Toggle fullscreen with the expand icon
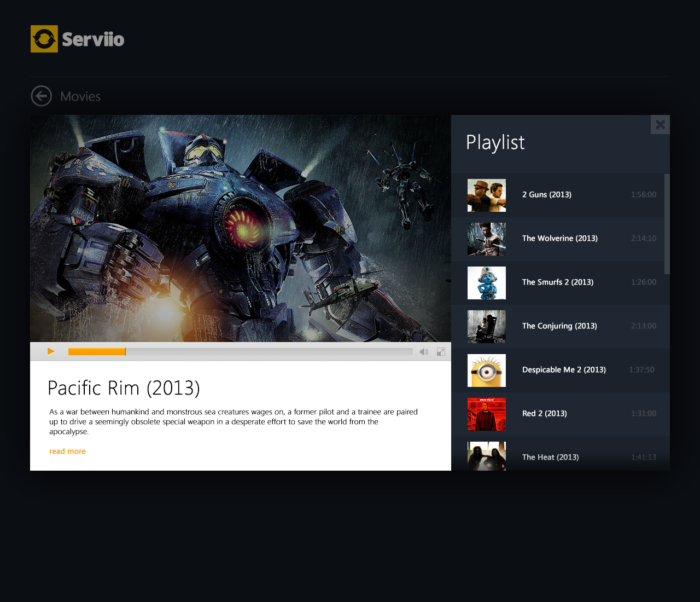700x602 pixels. 441,352
